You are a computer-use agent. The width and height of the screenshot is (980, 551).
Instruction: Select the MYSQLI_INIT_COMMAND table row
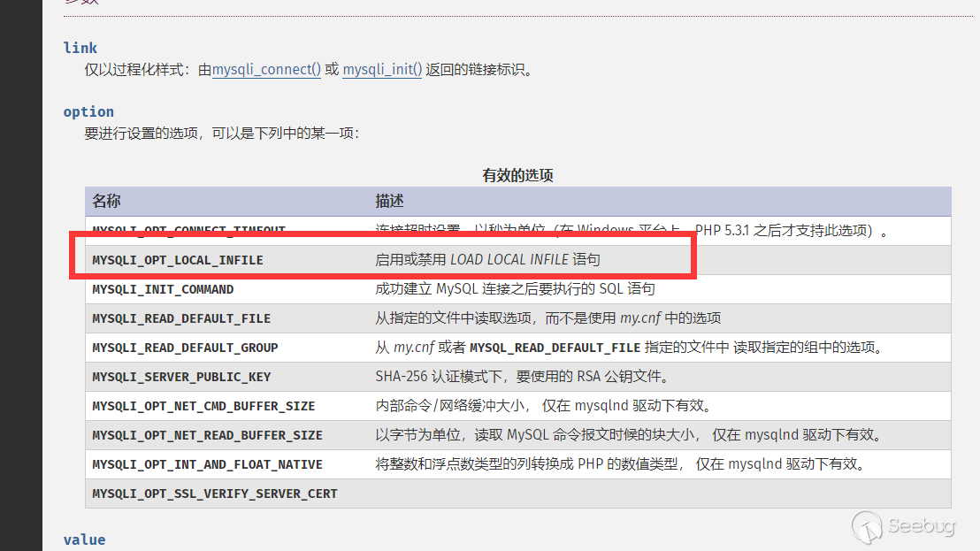(518, 289)
